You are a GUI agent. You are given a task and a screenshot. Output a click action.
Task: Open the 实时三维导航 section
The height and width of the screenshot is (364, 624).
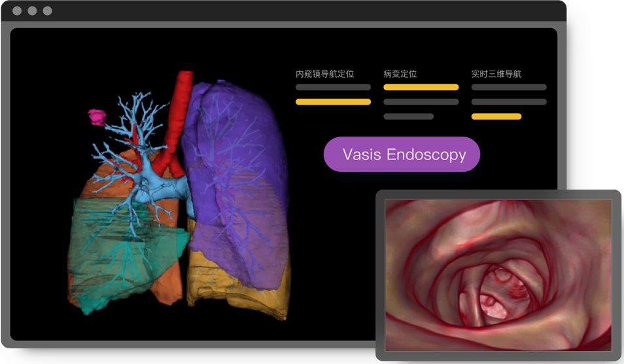tap(496, 74)
